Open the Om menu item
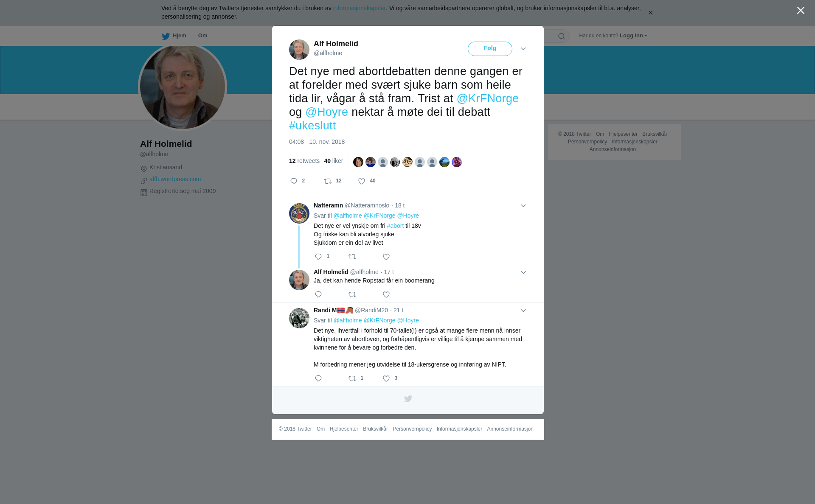This screenshot has height=504, width=815. coord(202,36)
